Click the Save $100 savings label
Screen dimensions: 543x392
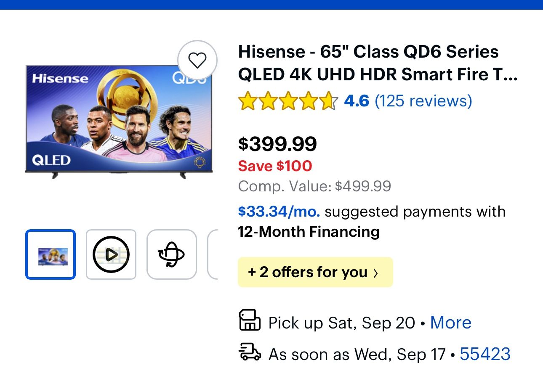pos(275,166)
